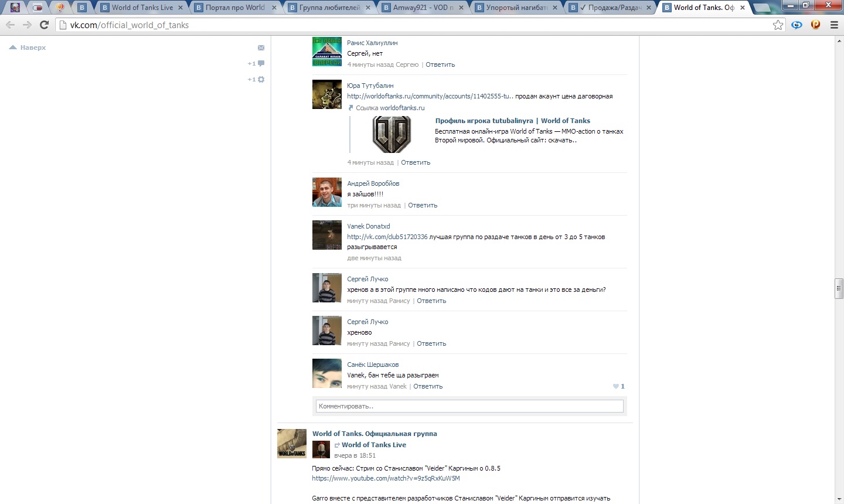Click the +1 comment bubble notification

click(x=256, y=63)
